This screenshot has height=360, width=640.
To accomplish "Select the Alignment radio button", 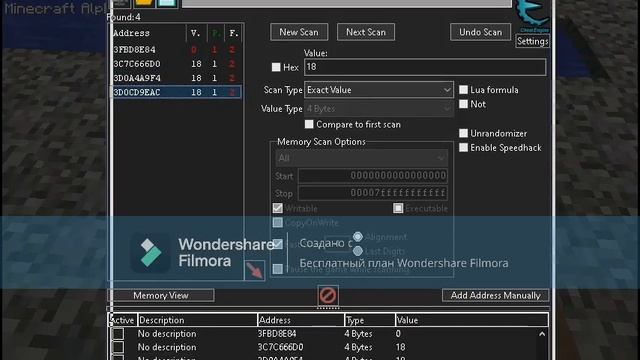I will (358, 237).
